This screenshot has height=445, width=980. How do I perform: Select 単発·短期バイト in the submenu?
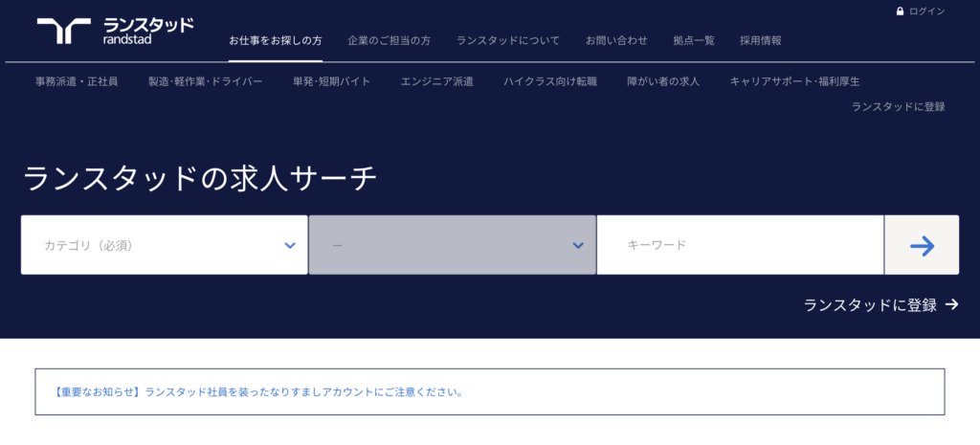[332, 81]
